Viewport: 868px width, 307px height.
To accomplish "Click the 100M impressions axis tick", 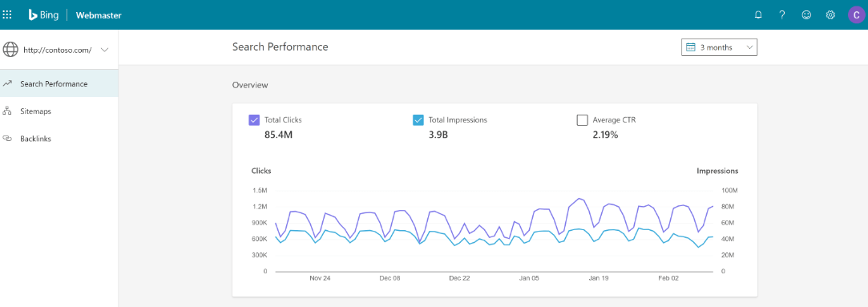I will coord(729,191).
